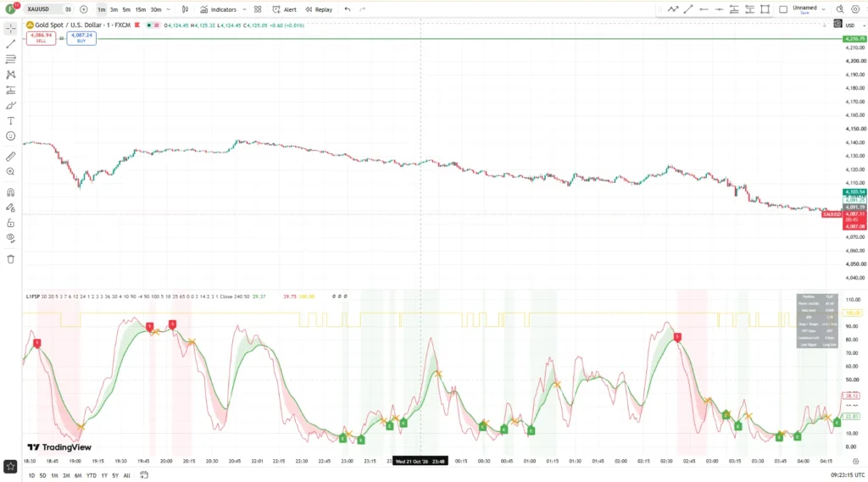Screen dimensions: 868x482
Task: Click the BUY 4,087.24 button
Action: pyautogui.click(x=81, y=37)
